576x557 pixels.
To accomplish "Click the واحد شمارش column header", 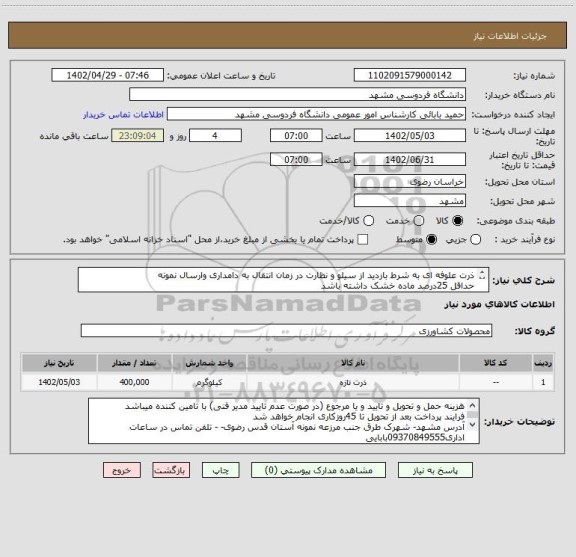I will (209, 363).
